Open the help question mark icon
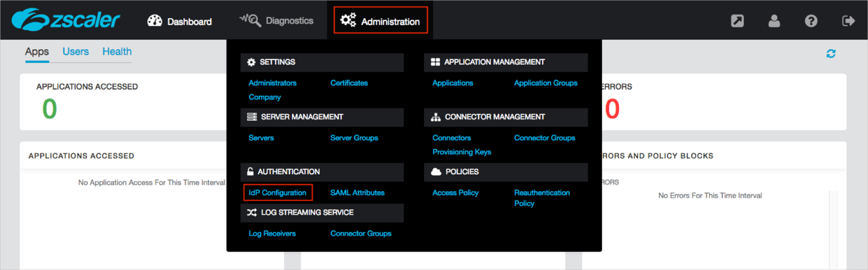 pyautogui.click(x=811, y=21)
